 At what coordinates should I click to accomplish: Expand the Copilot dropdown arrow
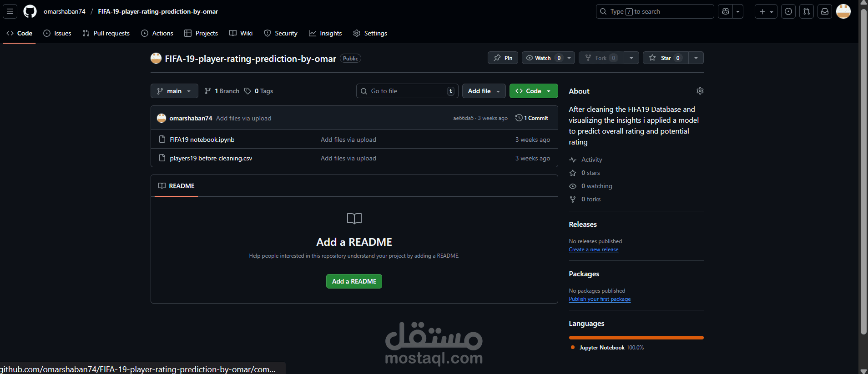pyautogui.click(x=738, y=11)
